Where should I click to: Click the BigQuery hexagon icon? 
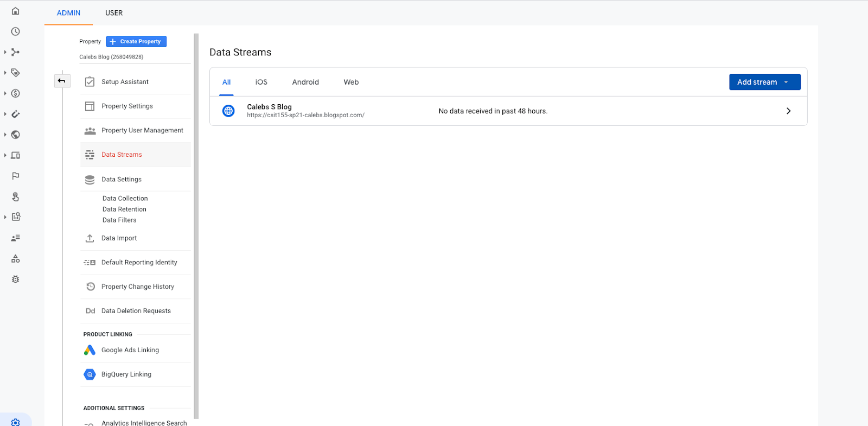[x=90, y=374]
